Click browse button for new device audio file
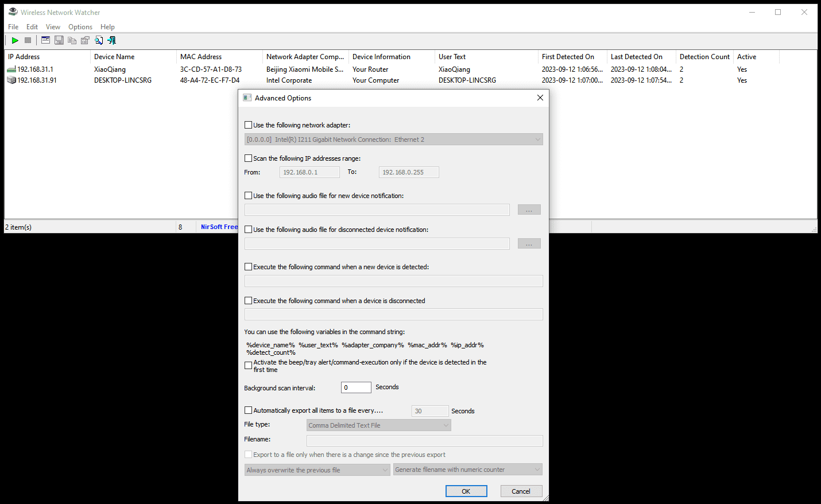 (529, 210)
